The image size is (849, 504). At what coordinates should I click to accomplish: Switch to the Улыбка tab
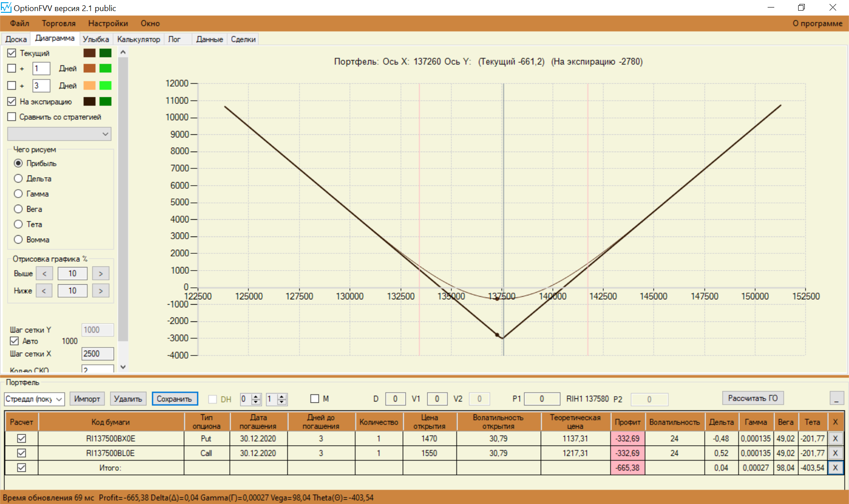[96, 39]
